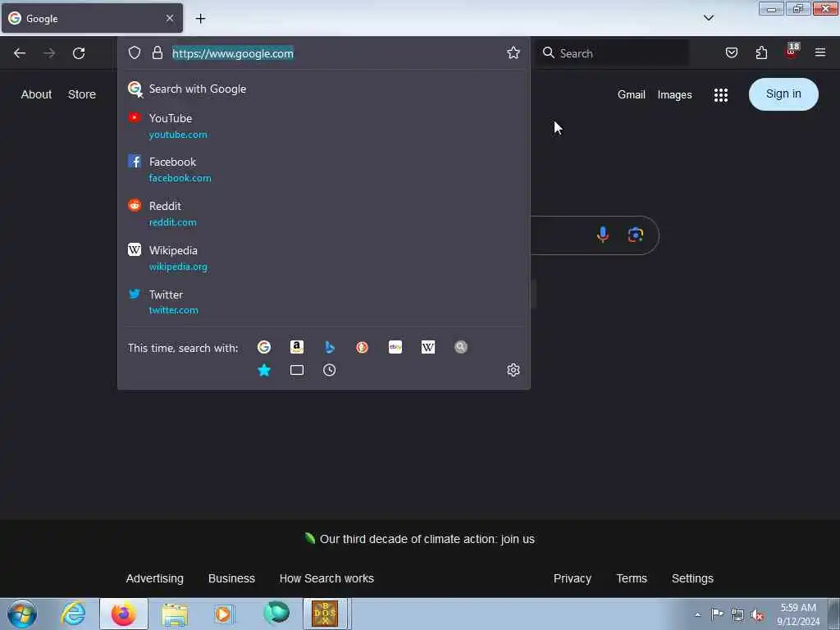Open the Images link
840x630 pixels.
point(674,95)
